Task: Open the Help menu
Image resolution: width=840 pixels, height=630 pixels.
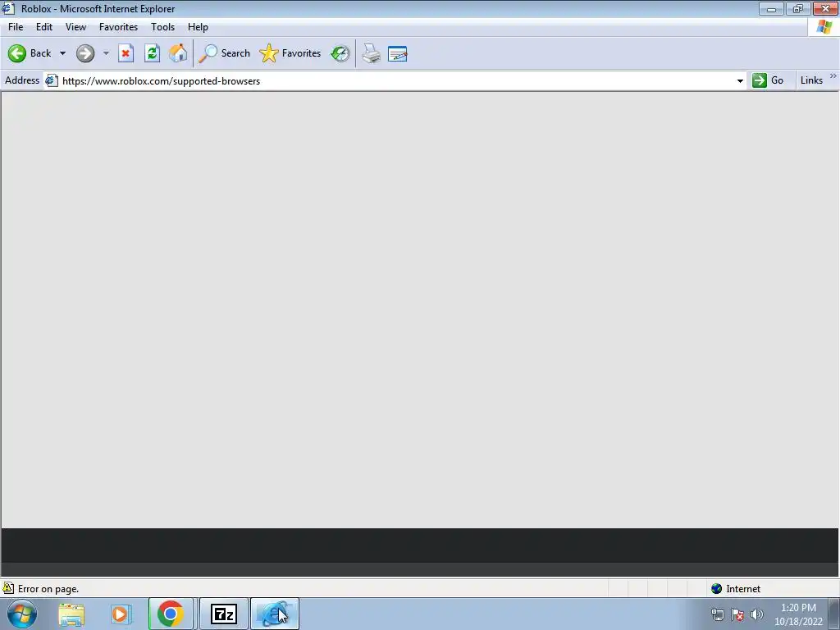Action: pyautogui.click(x=198, y=27)
